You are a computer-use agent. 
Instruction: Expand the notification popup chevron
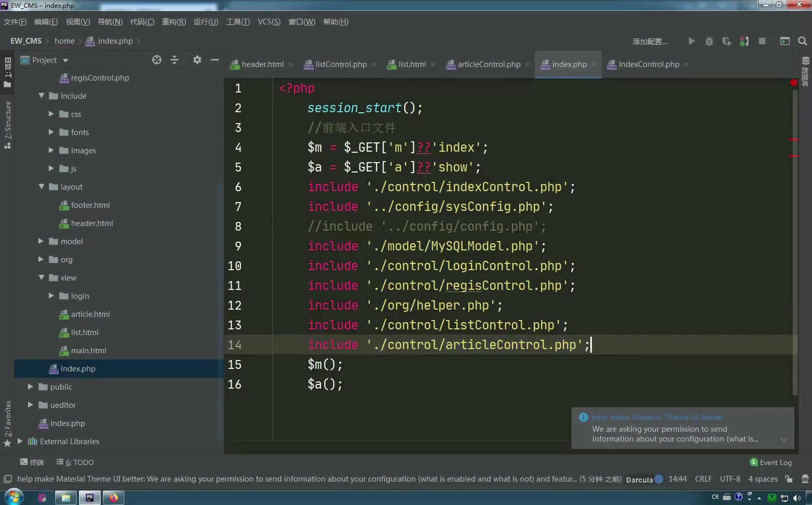pyautogui.click(x=784, y=440)
